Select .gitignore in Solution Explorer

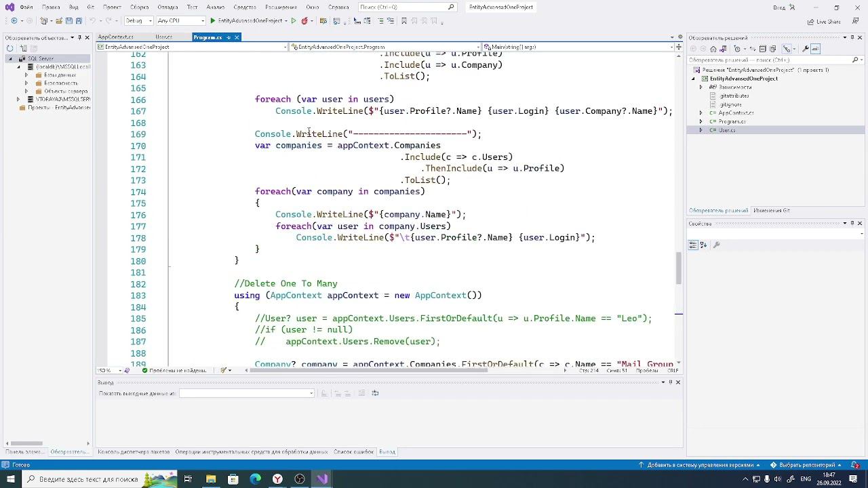click(730, 104)
